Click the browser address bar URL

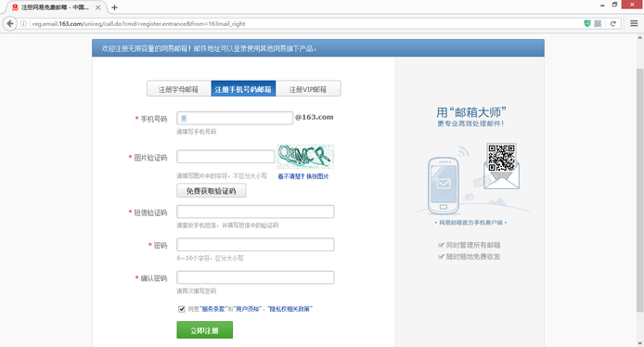point(138,24)
